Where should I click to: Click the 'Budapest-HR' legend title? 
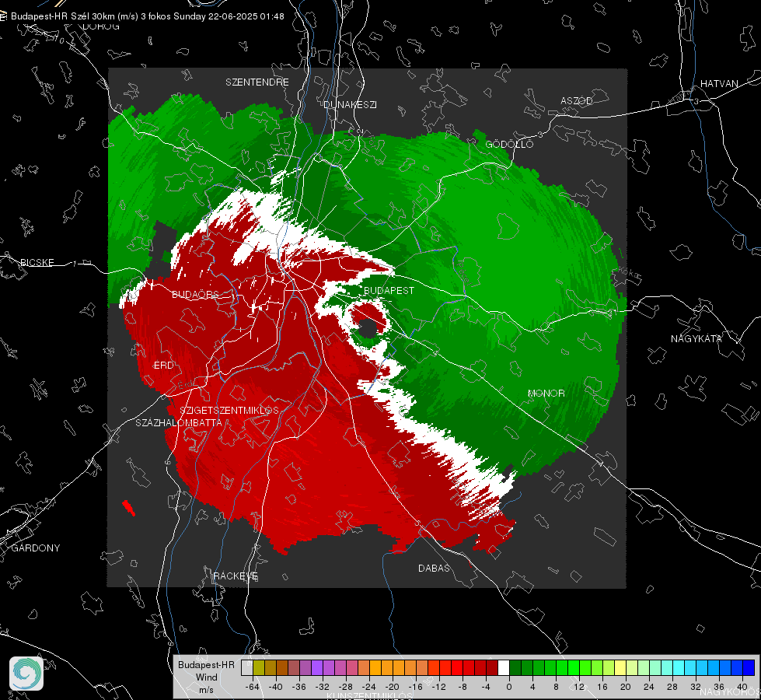click(x=206, y=665)
